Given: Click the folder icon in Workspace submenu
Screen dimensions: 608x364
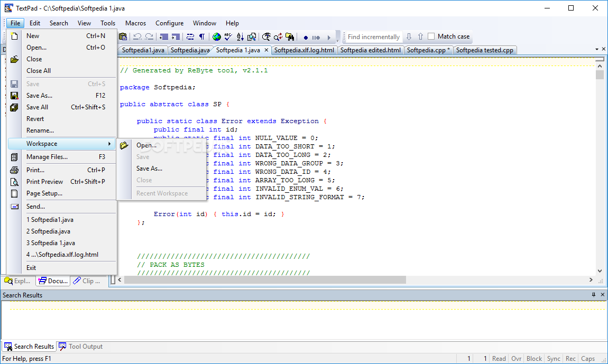Looking at the screenshot, I should [x=124, y=145].
